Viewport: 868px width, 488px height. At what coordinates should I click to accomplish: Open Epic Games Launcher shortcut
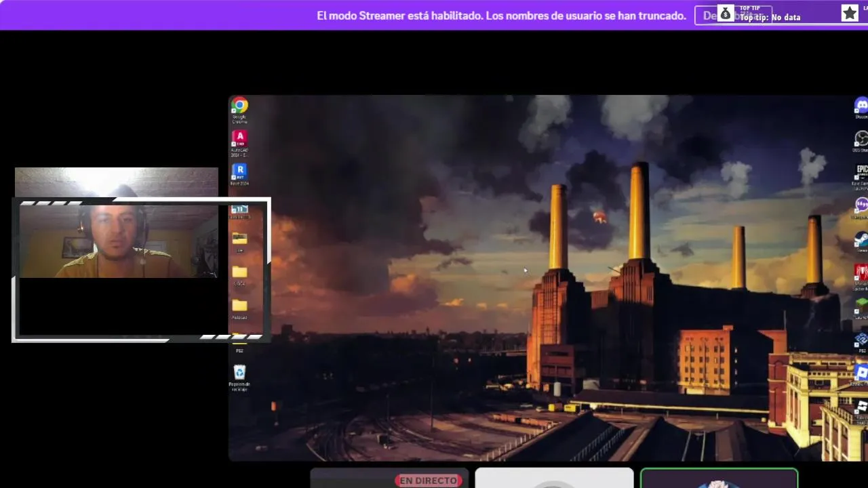pyautogui.click(x=861, y=176)
